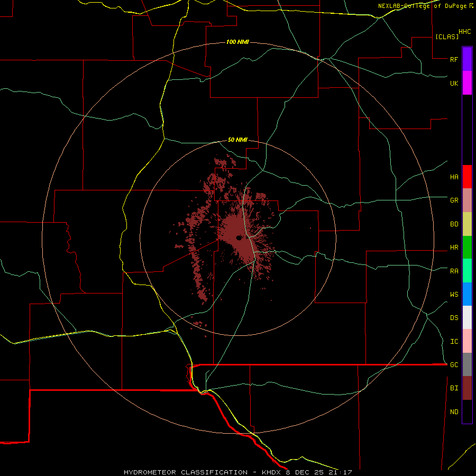This screenshot has width=476, height=476.
Task: Click the RF purple legend swatch
Action: 467,59
